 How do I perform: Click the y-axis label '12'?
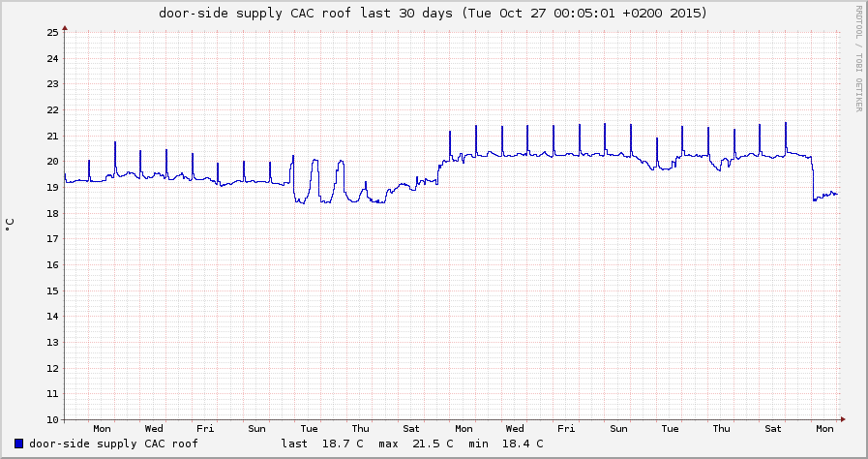click(x=52, y=368)
